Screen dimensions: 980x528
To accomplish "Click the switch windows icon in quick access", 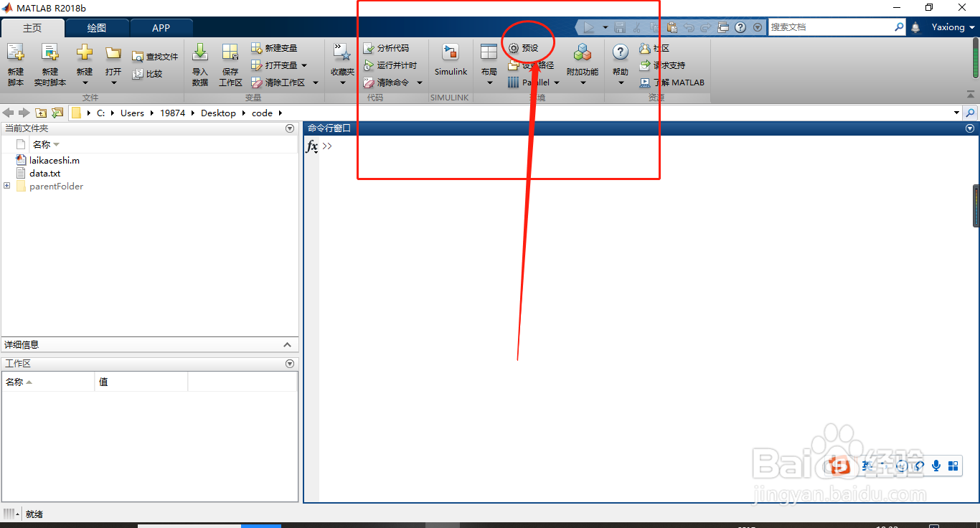I will coord(723,27).
